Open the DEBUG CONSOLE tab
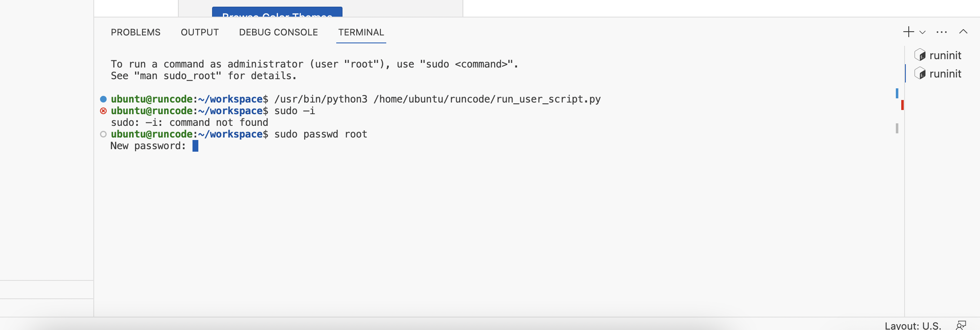 click(x=278, y=32)
